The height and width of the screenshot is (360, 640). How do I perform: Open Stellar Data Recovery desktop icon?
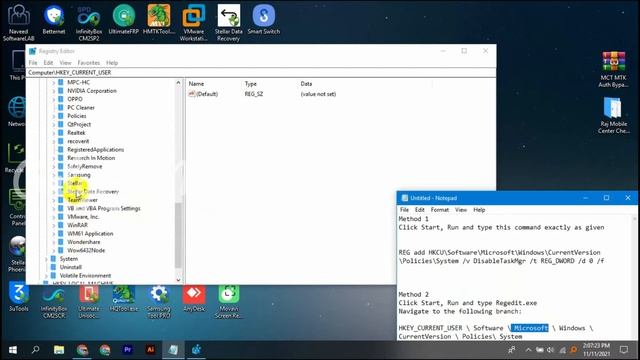229,23
